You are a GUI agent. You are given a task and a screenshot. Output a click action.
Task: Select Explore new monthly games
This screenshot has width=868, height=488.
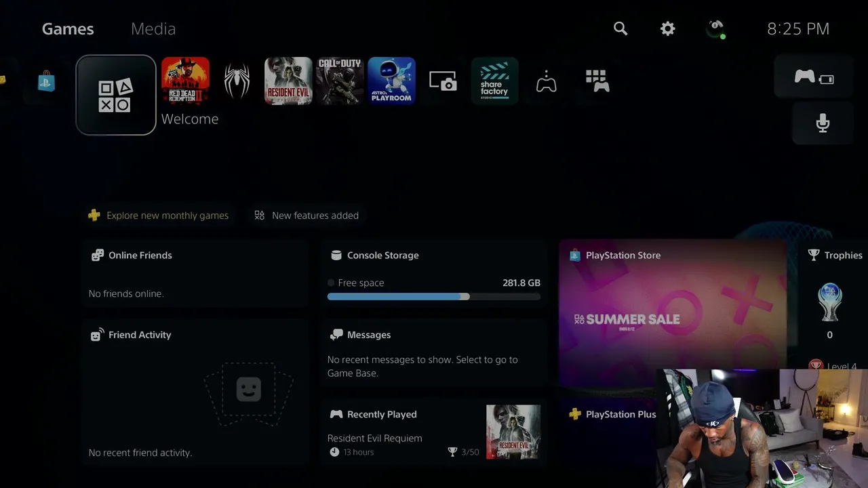(x=159, y=216)
